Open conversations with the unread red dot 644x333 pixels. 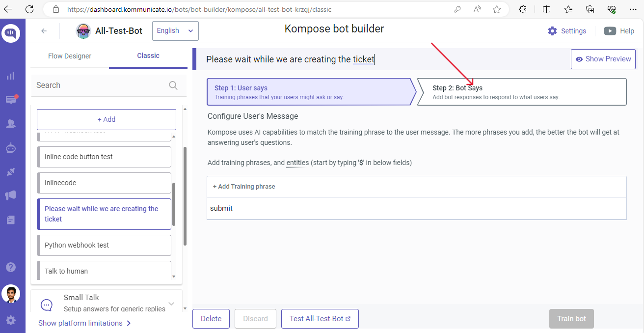(10, 99)
